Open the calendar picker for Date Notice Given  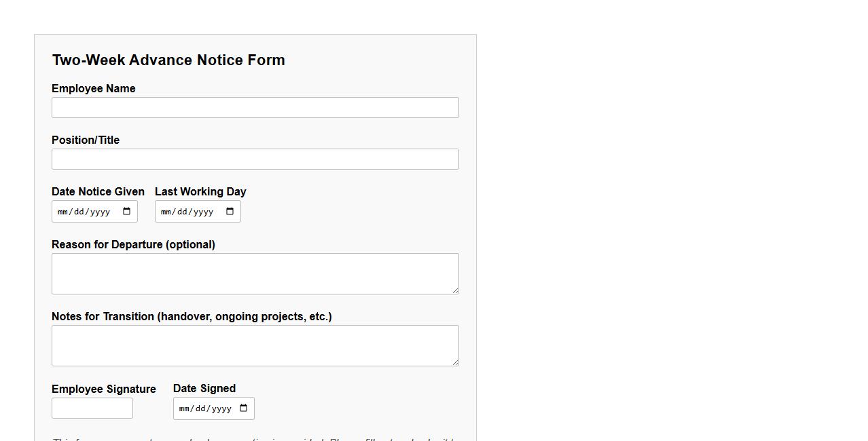coord(126,211)
